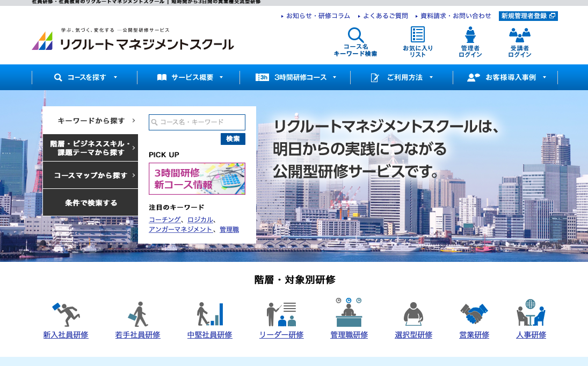Click the presenter icon for リーダー研修
Image resolution: width=588 pixels, height=366 pixels.
pos(281,314)
